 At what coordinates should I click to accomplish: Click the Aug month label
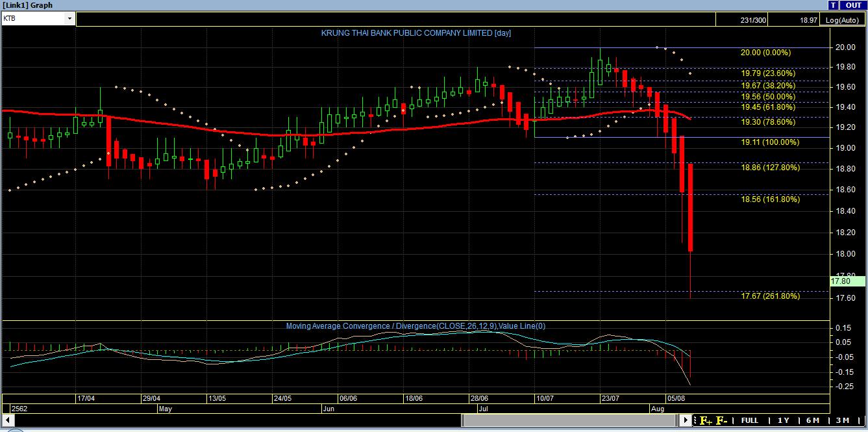658,409
